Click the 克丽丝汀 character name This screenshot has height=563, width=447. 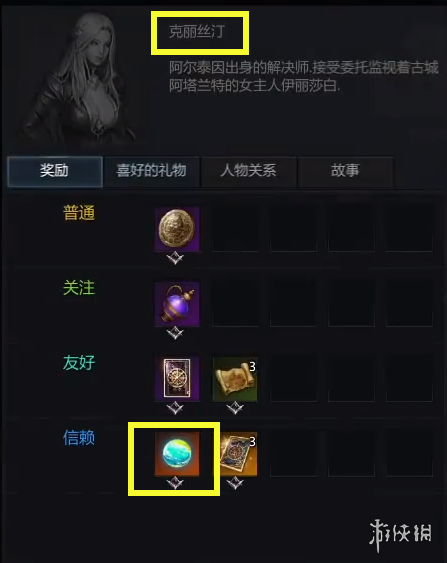[197, 32]
